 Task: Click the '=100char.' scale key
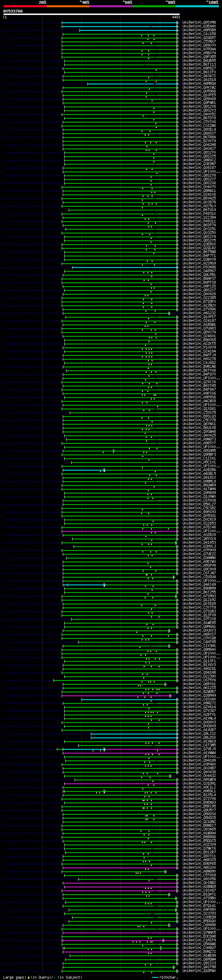point(164,977)
